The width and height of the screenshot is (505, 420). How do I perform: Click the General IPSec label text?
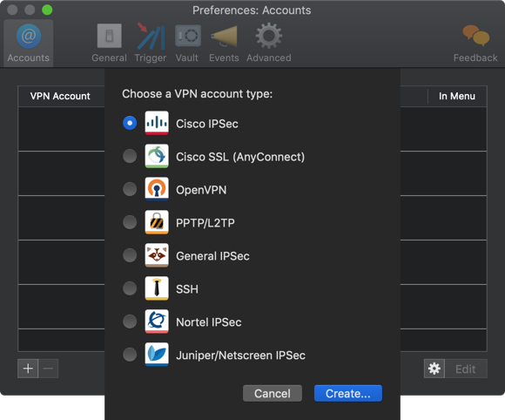tap(212, 256)
